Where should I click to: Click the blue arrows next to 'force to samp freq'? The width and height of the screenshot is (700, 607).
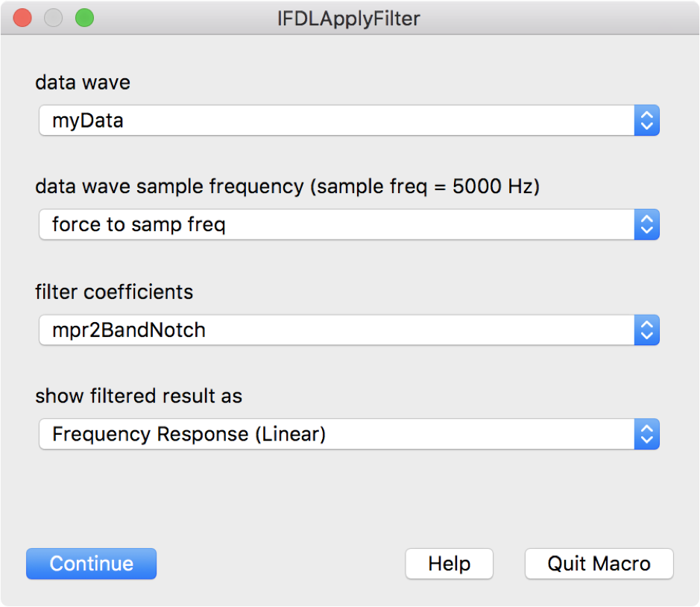646,224
